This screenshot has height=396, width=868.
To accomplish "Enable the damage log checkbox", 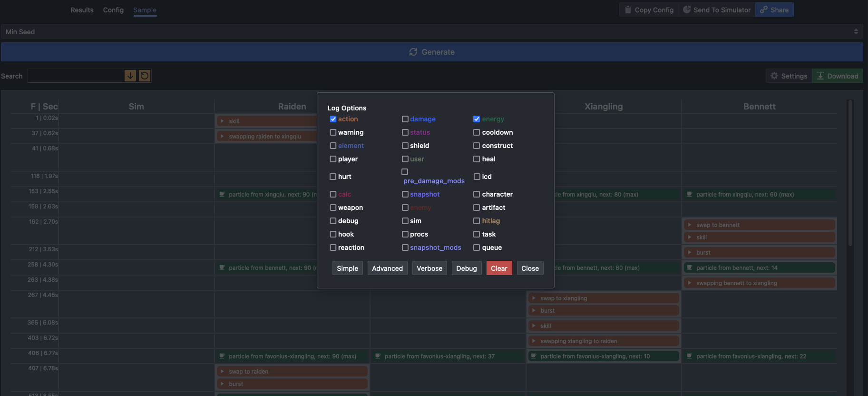I will click(405, 119).
